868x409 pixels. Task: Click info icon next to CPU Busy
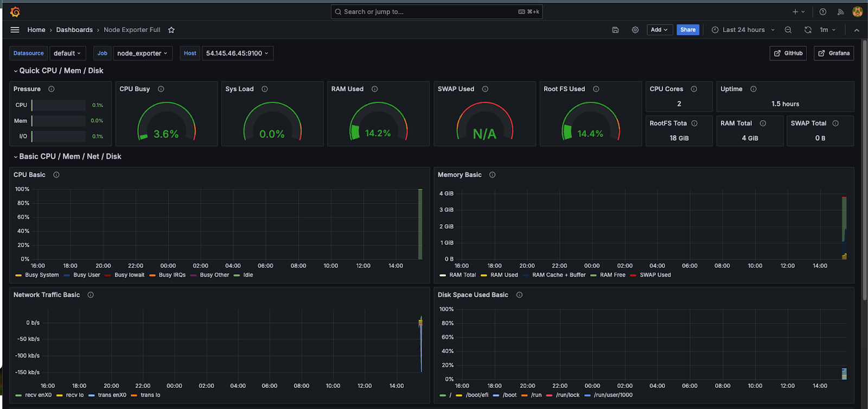pyautogui.click(x=161, y=89)
